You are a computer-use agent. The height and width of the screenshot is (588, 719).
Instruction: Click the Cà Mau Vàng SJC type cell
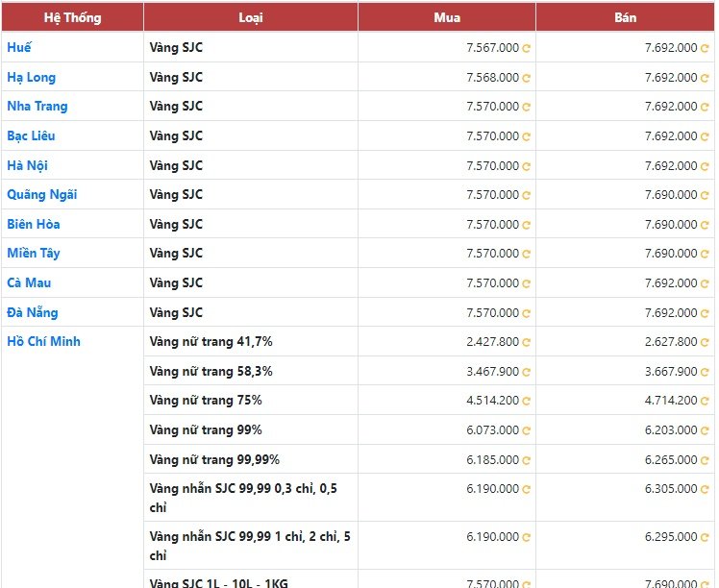[251, 282]
